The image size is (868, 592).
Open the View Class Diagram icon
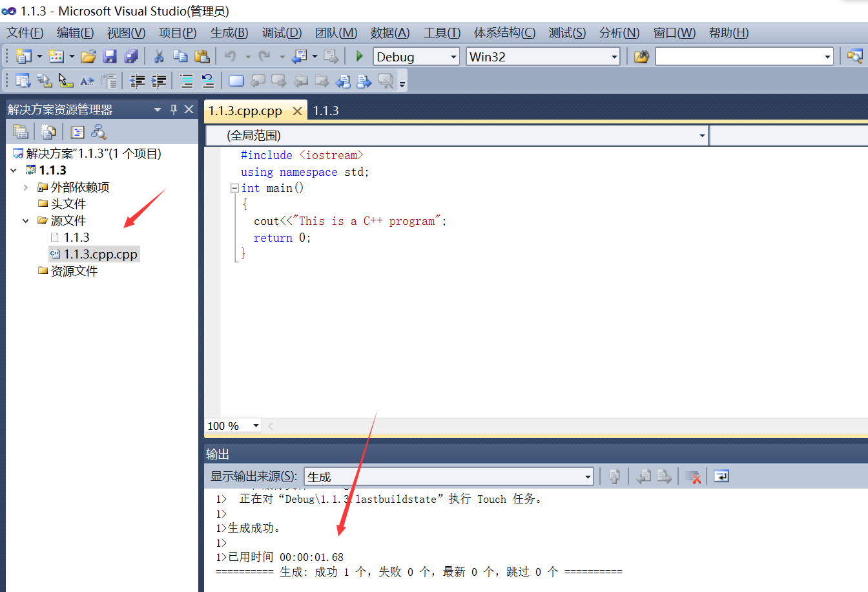[x=98, y=132]
